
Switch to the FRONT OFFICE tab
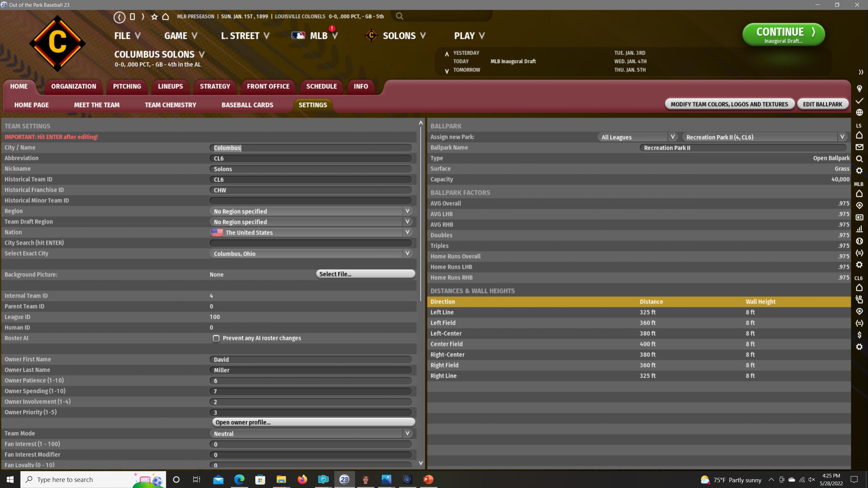tap(268, 86)
